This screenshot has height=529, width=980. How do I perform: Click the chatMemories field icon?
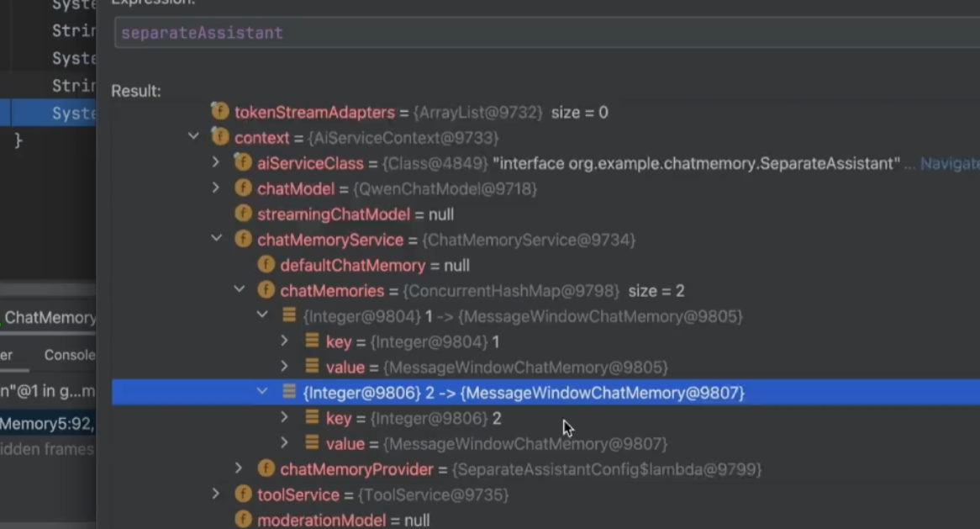click(x=266, y=290)
